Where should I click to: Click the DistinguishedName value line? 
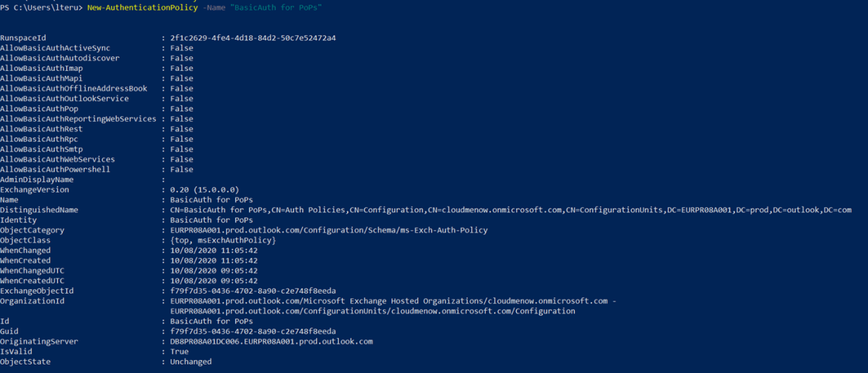pyautogui.click(x=510, y=210)
